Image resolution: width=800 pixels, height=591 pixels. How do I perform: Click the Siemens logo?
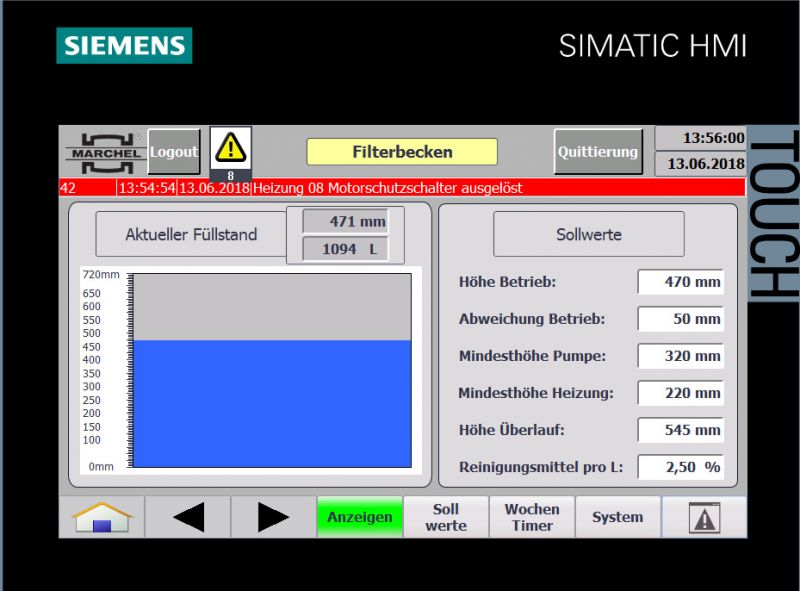pos(124,45)
